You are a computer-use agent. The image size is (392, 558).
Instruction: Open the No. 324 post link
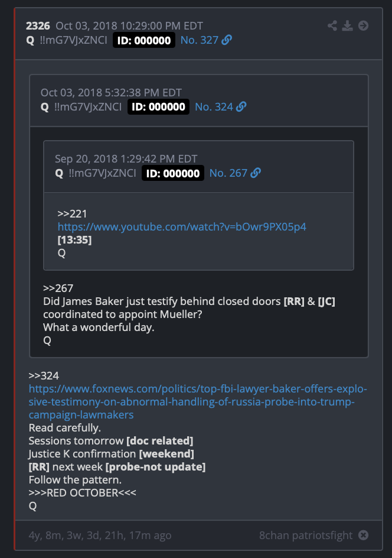pyautogui.click(x=214, y=106)
